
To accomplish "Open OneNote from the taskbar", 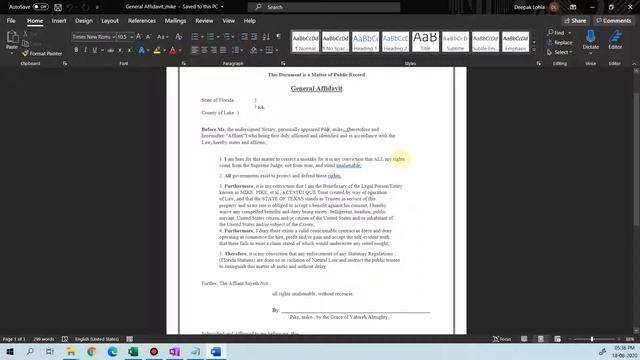I will pos(175,351).
